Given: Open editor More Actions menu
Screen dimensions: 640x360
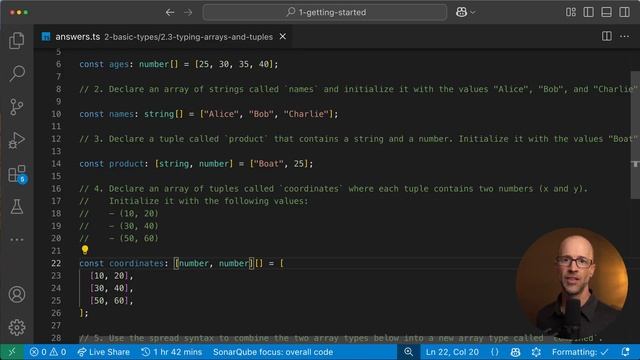Looking at the screenshot, I should click(x=624, y=36).
